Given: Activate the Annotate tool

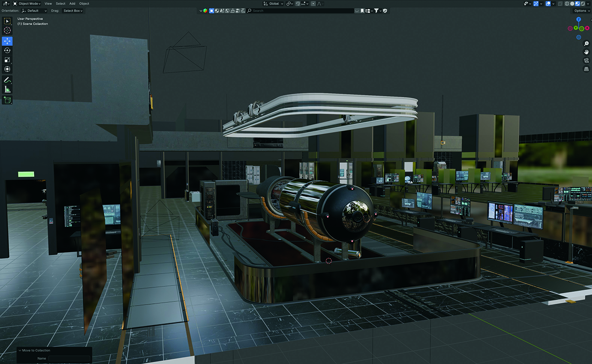Looking at the screenshot, I should point(7,79).
